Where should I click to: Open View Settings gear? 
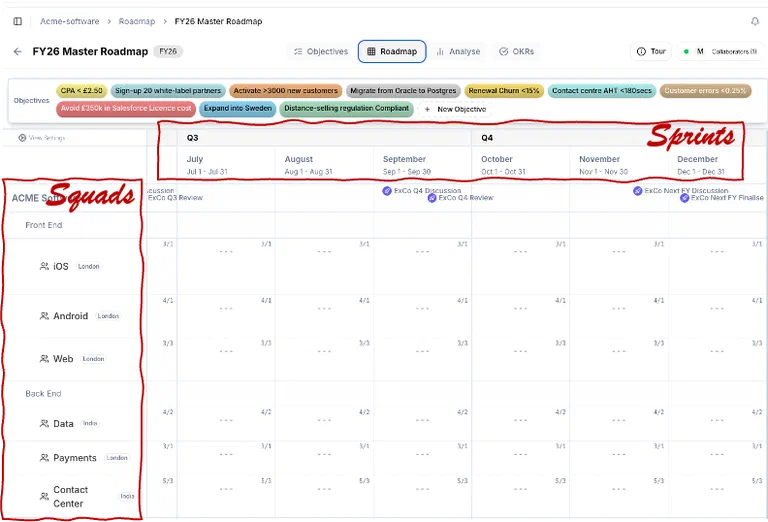point(22,138)
